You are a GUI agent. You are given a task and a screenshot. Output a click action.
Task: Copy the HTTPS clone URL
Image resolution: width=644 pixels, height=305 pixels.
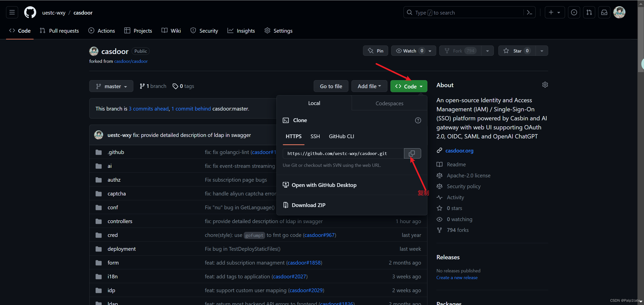[412, 153]
